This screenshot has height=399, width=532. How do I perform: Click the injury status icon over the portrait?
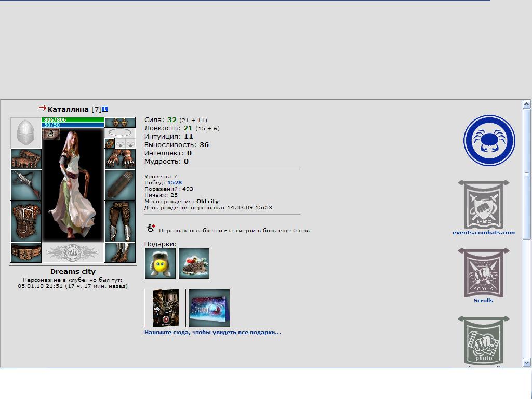pyautogui.click(x=51, y=134)
